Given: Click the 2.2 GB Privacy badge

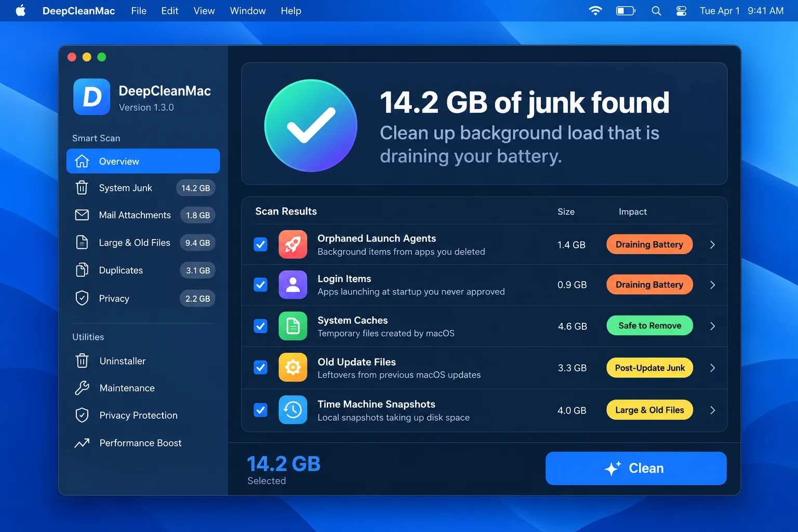Looking at the screenshot, I should pyautogui.click(x=198, y=298).
